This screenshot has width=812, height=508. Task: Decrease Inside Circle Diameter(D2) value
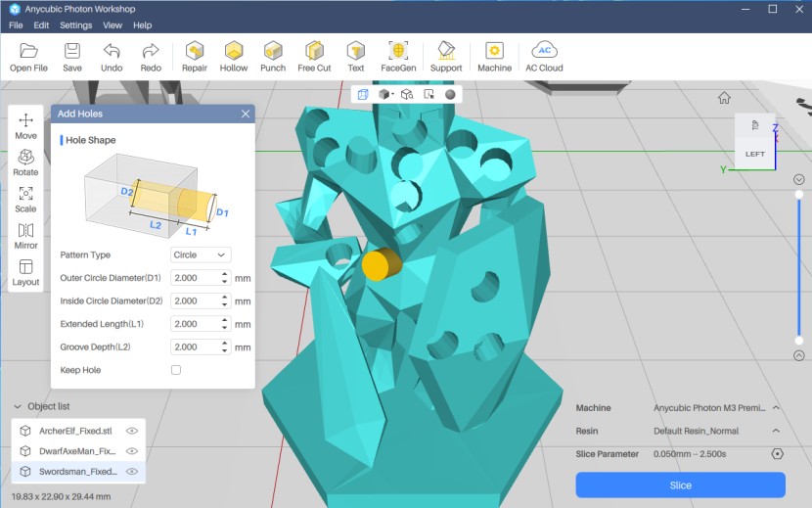pyautogui.click(x=225, y=304)
